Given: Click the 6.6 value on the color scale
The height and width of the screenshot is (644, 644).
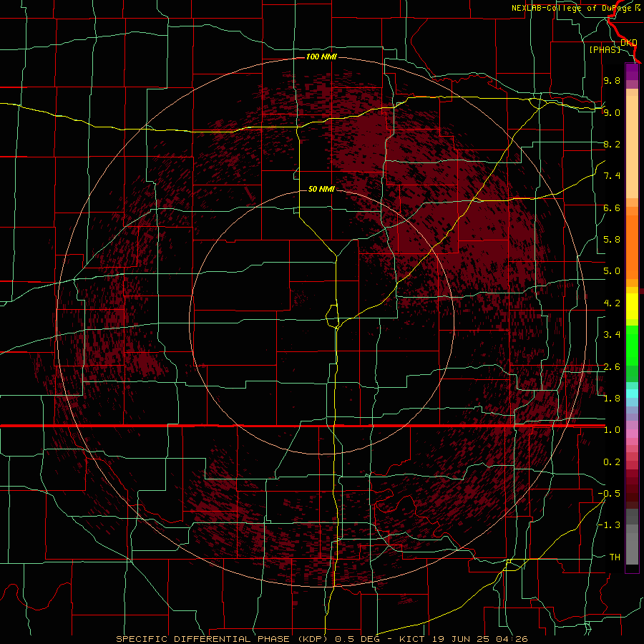Looking at the screenshot, I should (x=612, y=208).
